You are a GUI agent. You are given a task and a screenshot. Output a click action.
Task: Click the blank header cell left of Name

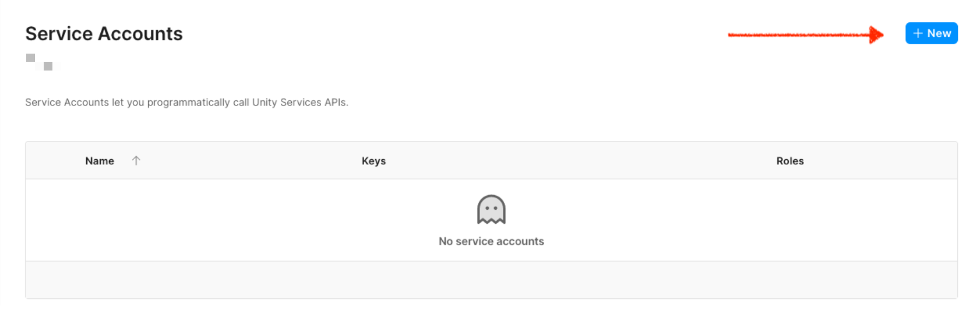(52, 161)
